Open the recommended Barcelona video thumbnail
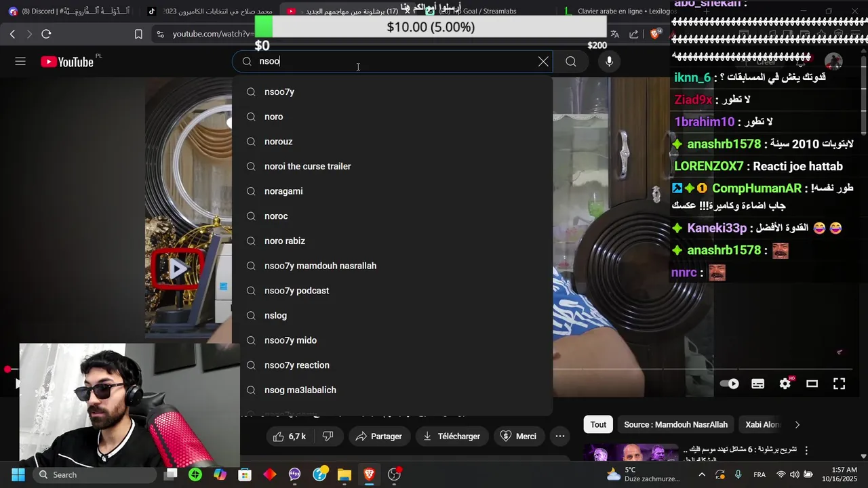Screen dimensions: 868x488 (x=631, y=453)
